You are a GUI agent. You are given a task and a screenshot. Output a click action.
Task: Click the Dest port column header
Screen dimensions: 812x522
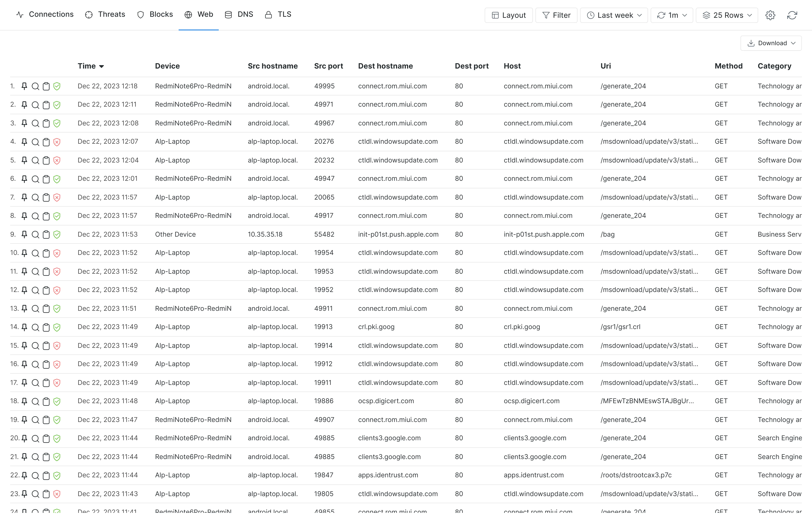472,66
